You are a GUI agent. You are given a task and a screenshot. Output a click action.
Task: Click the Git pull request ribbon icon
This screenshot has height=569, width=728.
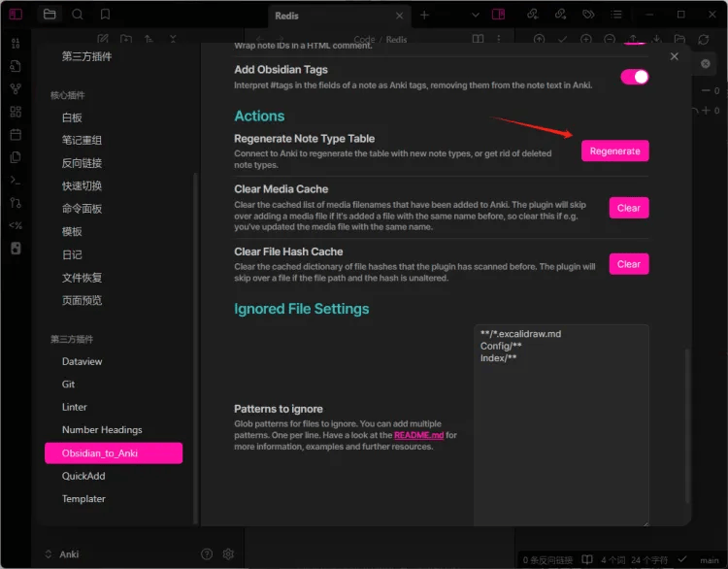tap(16, 203)
